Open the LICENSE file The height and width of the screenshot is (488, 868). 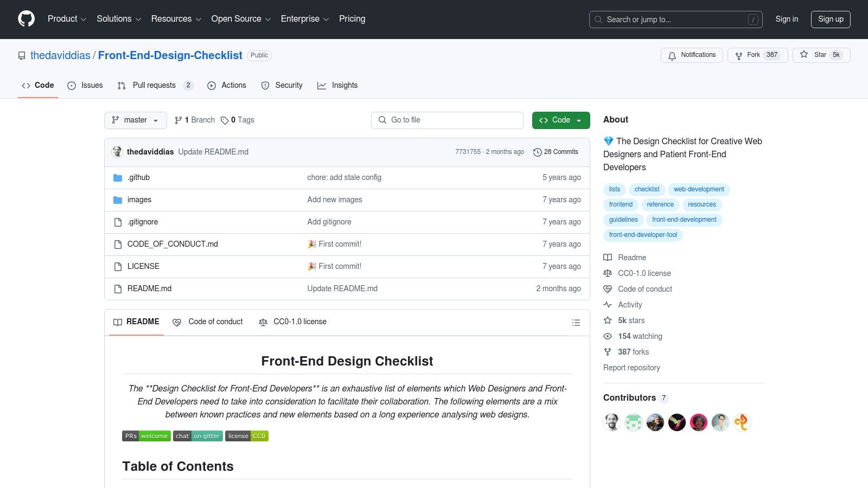(x=143, y=266)
